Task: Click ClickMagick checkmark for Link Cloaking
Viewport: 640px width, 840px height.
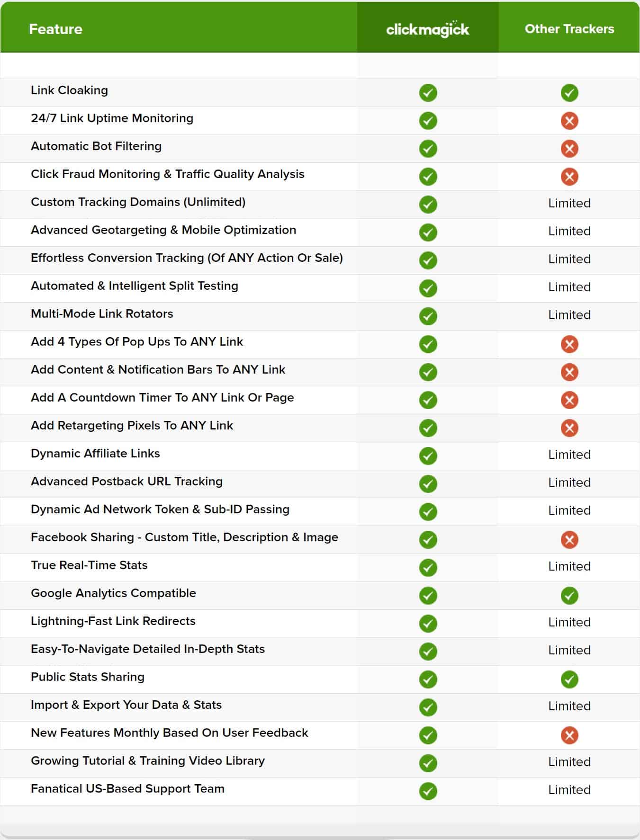Action: point(428,93)
